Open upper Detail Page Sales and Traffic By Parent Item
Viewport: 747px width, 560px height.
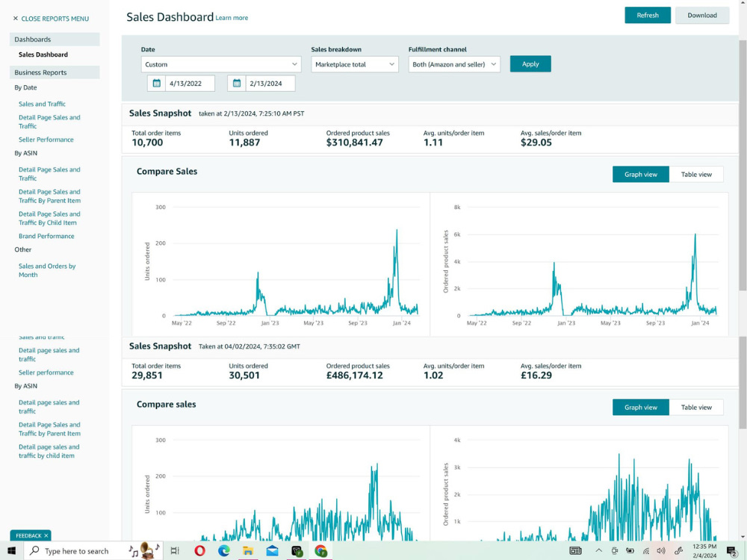tap(49, 196)
